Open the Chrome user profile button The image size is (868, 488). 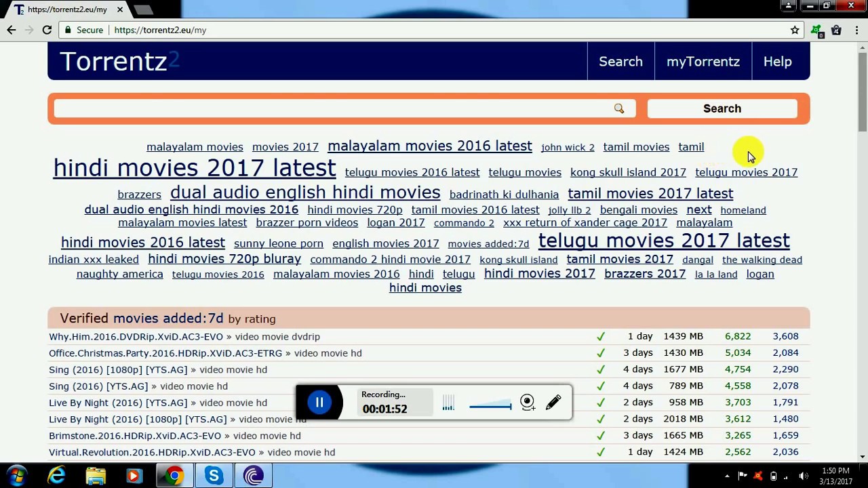click(x=788, y=6)
